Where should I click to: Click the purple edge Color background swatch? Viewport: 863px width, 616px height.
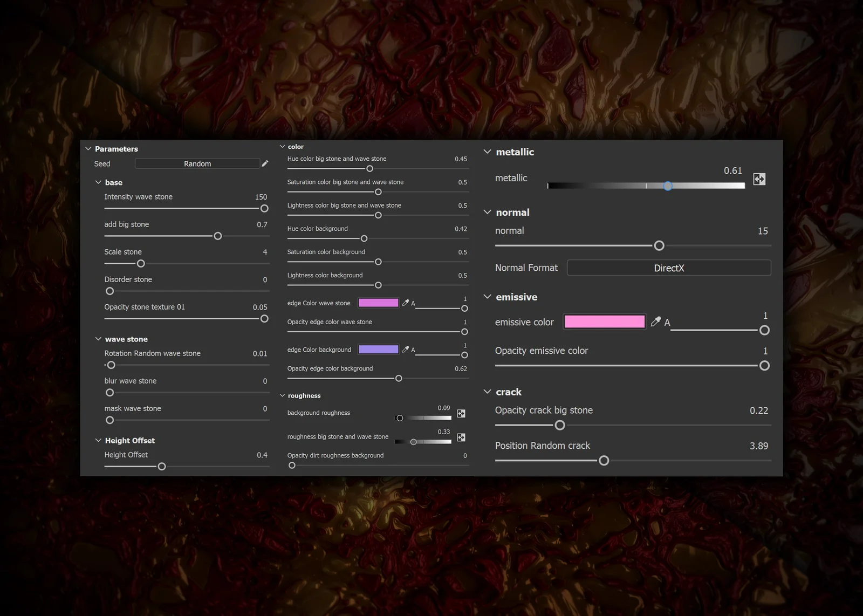click(x=378, y=349)
